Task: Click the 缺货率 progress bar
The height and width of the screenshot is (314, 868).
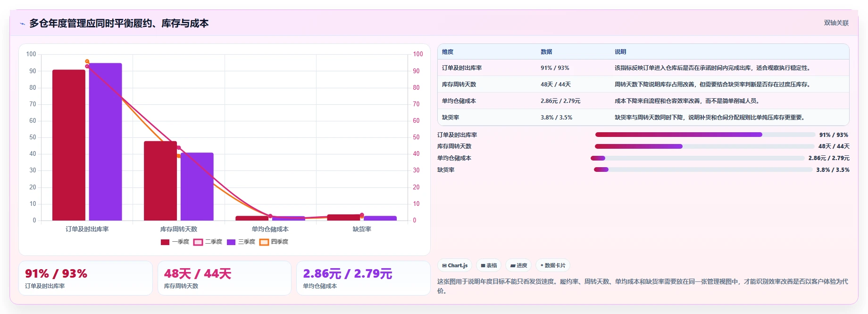Action: (703, 170)
